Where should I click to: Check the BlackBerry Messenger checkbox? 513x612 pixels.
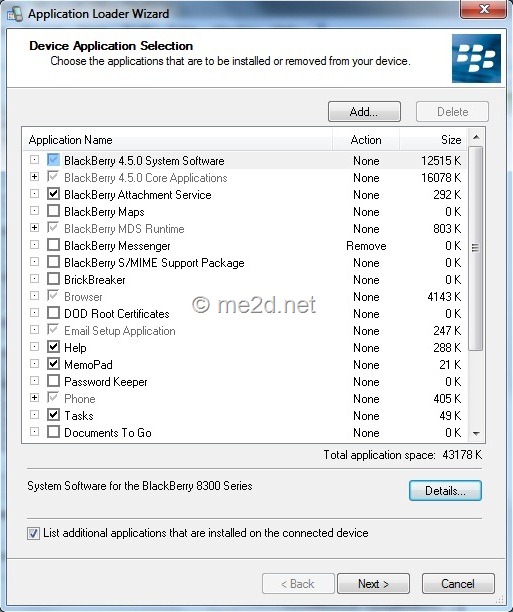53,245
